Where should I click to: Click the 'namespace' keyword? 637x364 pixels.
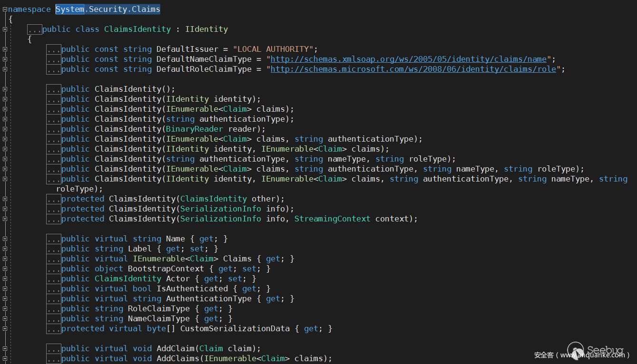29,9
